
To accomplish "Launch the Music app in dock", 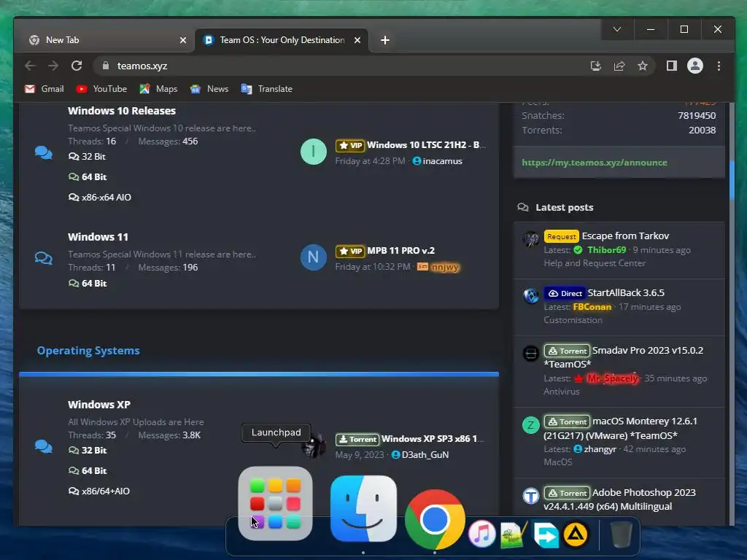I will 481,533.
